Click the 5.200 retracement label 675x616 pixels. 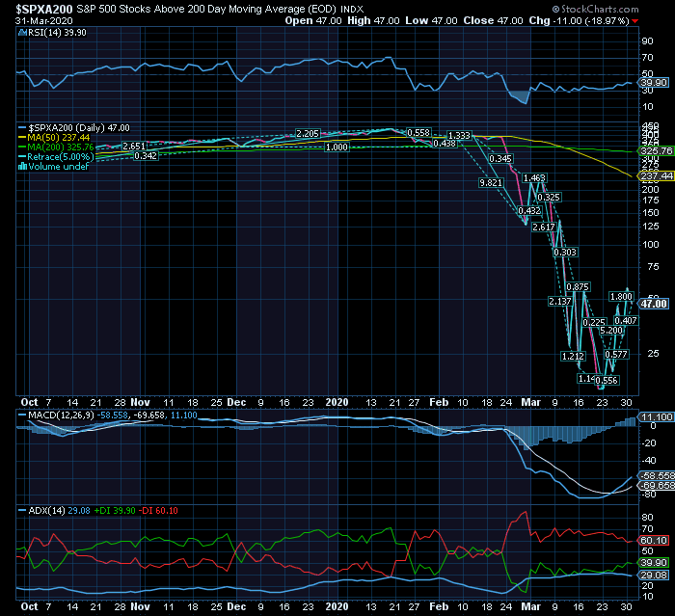[x=611, y=331]
